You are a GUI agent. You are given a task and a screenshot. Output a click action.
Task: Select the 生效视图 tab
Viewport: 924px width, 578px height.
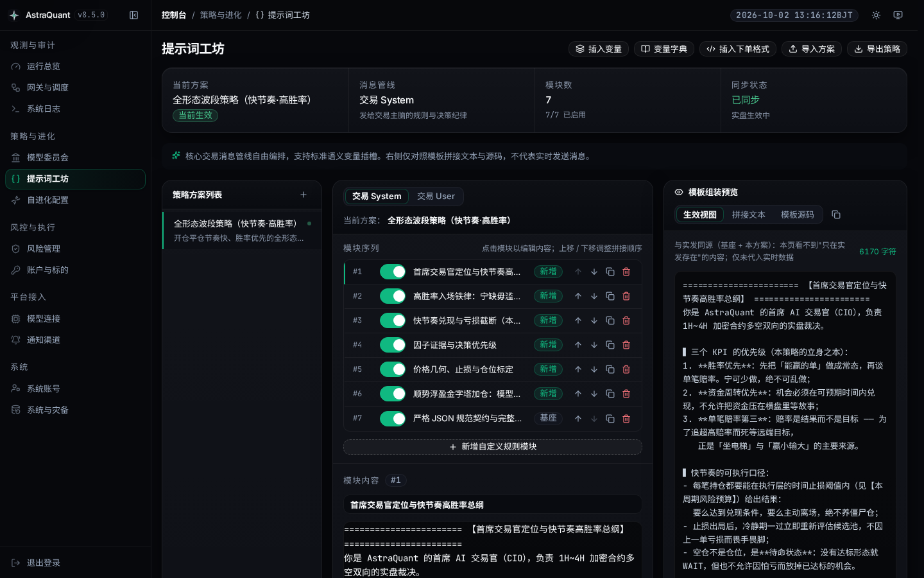click(699, 215)
